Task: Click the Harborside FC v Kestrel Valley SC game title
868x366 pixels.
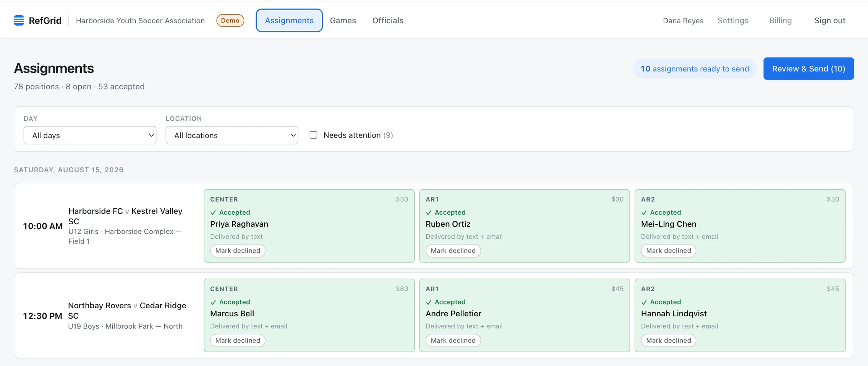Action: pyautogui.click(x=125, y=216)
